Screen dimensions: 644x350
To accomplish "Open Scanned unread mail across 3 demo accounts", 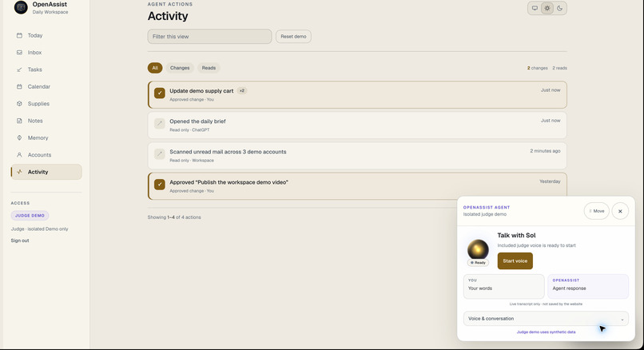I will [357, 156].
